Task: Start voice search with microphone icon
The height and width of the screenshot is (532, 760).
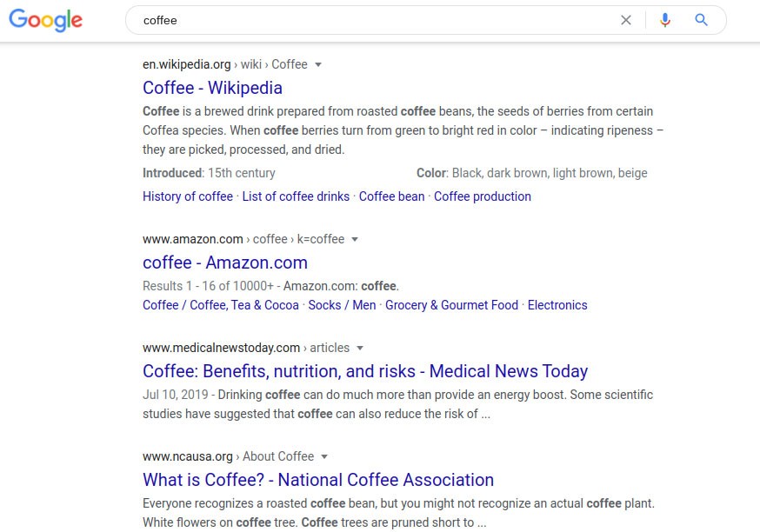Action: (665, 20)
